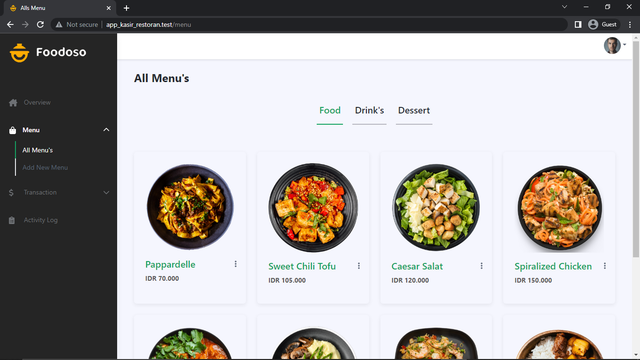Screen dimensions: 640x360
Task: Switch to the Dessert tab
Action: (x=414, y=111)
